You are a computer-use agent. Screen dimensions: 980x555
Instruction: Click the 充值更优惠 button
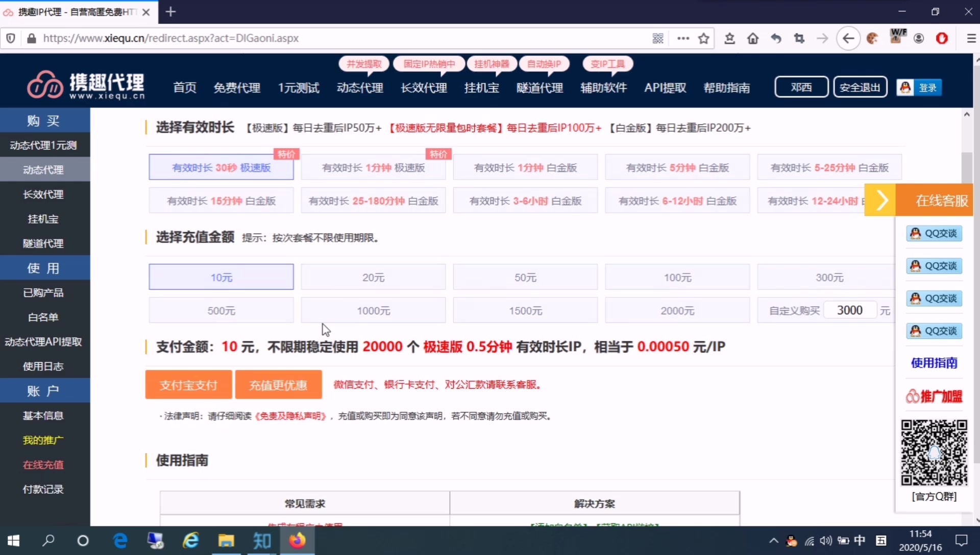(278, 385)
